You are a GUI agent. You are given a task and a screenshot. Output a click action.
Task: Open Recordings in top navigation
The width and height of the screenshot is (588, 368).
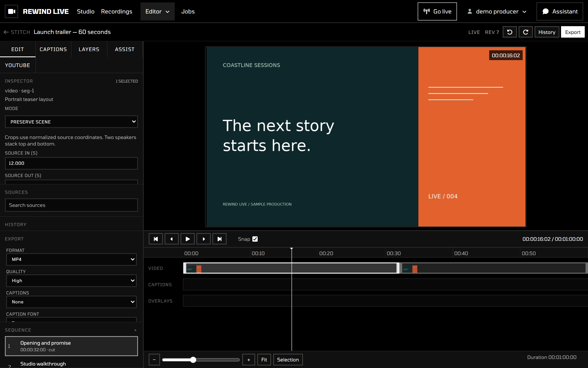(117, 11)
